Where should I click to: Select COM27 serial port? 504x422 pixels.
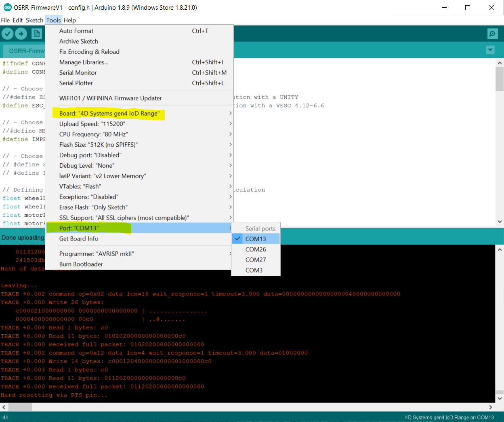coord(256,260)
